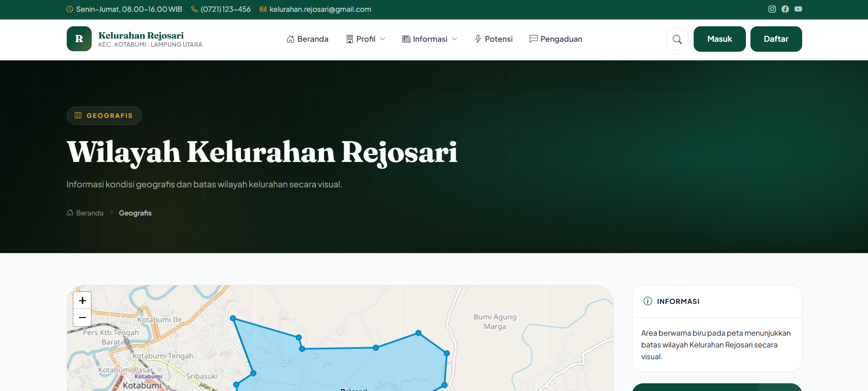Click the Beranda breadcrumb link
The height and width of the screenshot is (391, 868).
pos(89,213)
